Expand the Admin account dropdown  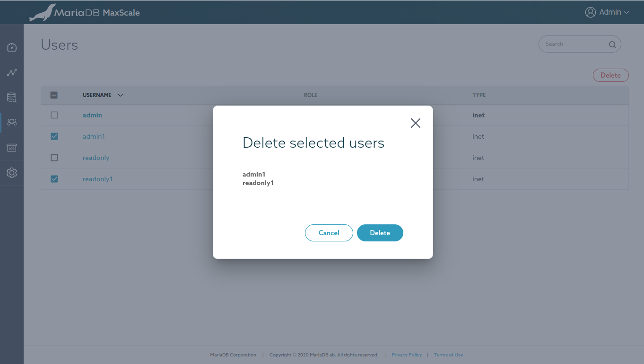tap(608, 12)
